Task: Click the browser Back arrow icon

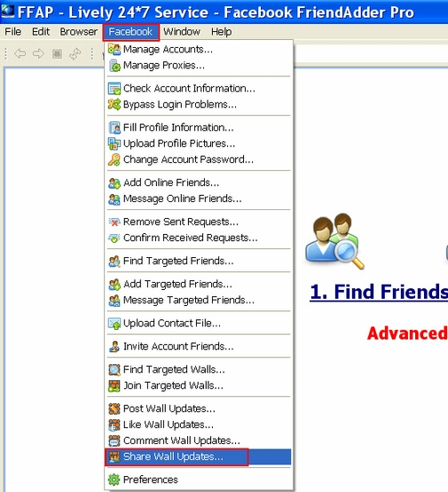Action: 20,54
